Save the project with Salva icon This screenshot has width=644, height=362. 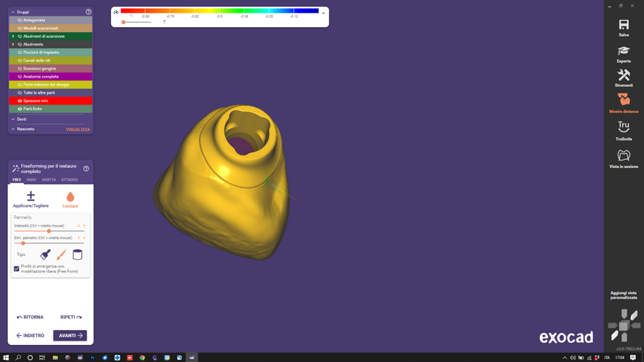coord(623,28)
